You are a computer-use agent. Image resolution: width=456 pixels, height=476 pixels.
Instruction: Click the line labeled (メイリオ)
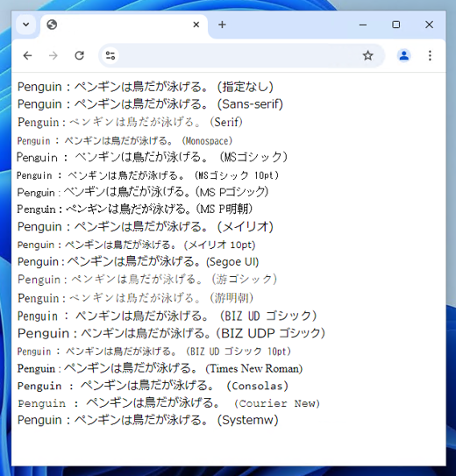146,227
